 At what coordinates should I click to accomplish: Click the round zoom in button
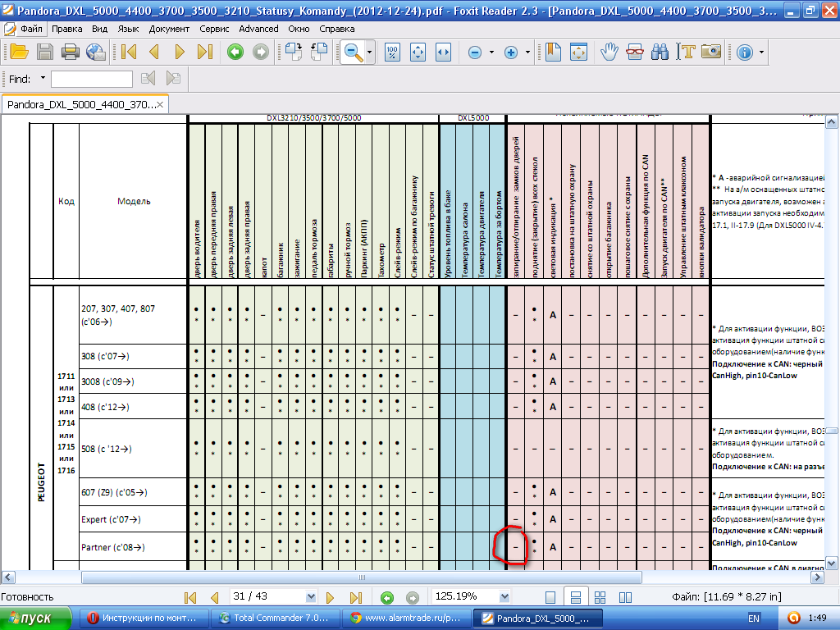coord(511,52)
